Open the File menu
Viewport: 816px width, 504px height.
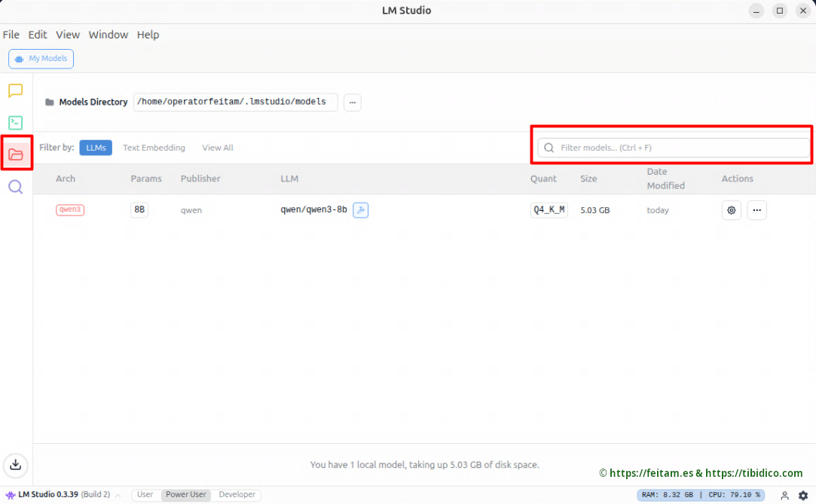(x=11, y=35)
